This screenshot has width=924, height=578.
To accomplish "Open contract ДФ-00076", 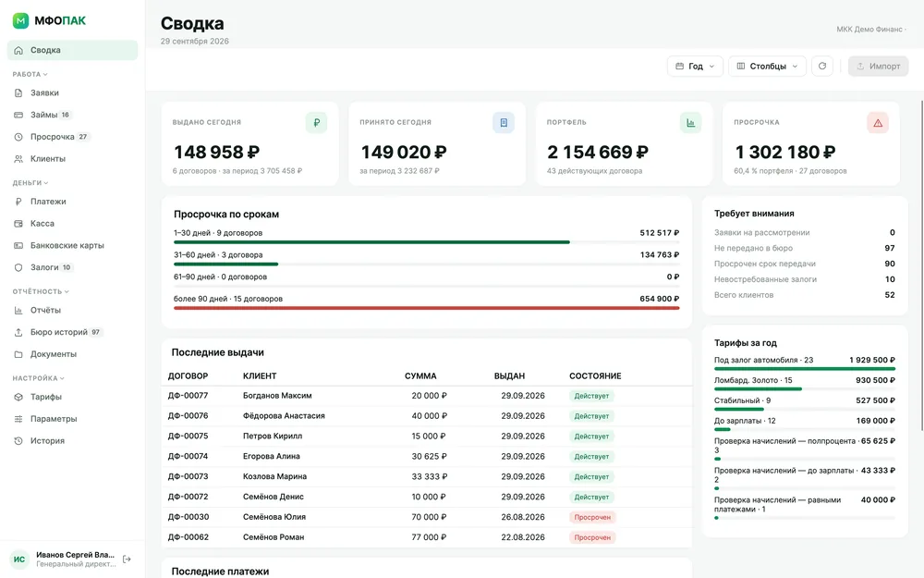I will coord(188,416).
